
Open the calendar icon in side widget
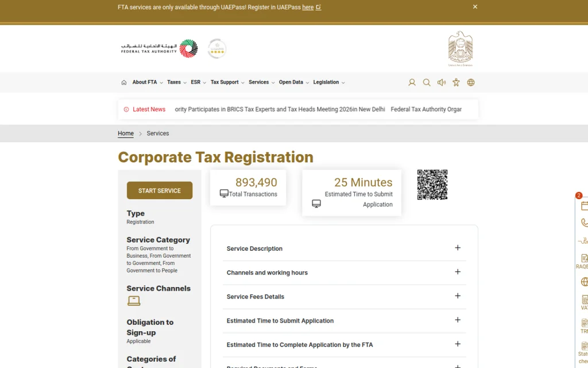point(584,206)
